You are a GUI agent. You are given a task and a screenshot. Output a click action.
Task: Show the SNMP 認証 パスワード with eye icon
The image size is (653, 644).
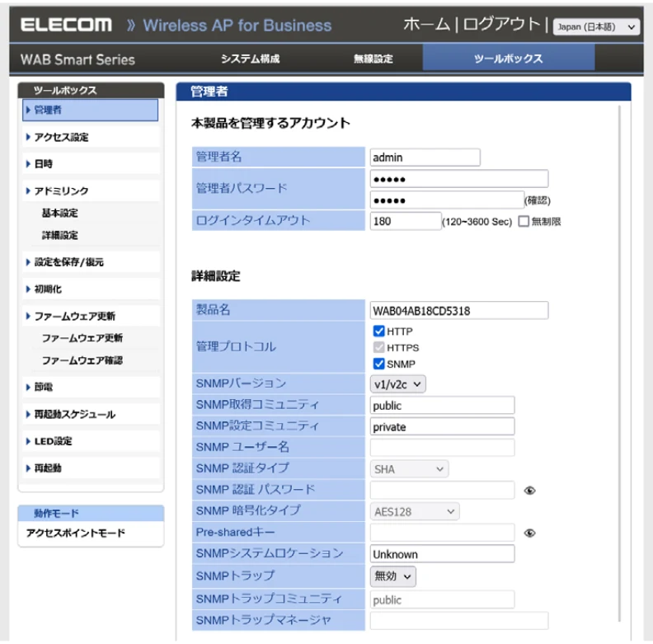[x=529, y=491]
